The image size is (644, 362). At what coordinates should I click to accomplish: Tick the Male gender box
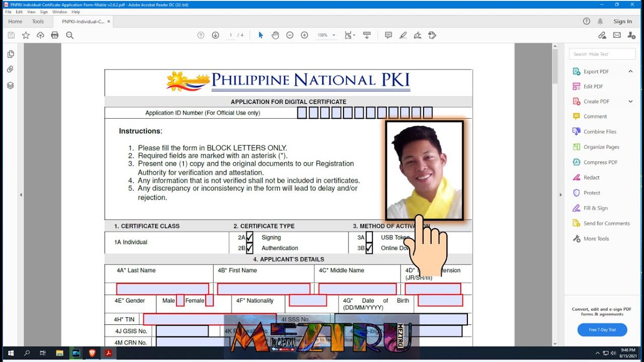(180, 301)
